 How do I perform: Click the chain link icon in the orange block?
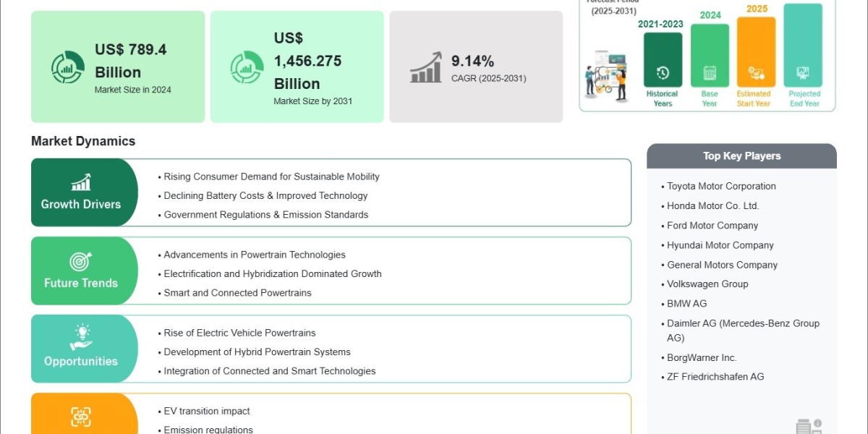click(x=81, y=416)
